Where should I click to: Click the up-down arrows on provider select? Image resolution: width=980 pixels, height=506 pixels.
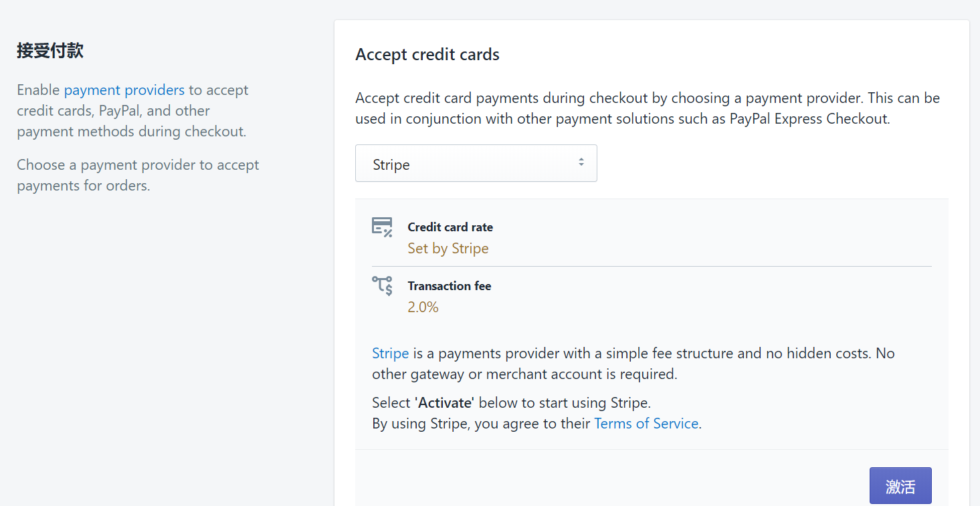click(581, 162)
